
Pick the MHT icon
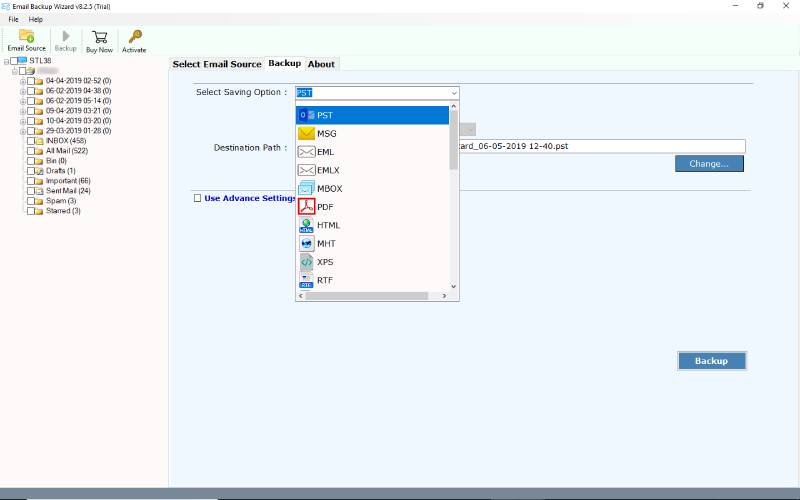pyautogui.click(x=306, y=243)
